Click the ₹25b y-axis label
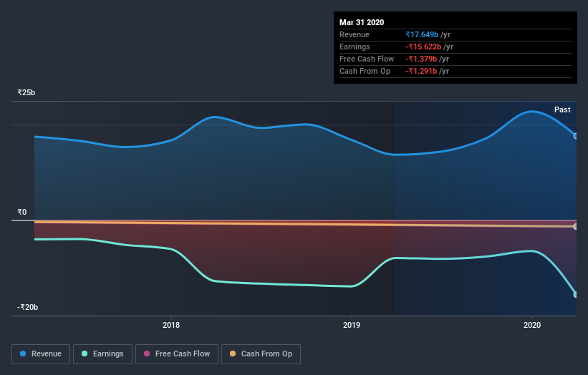The width and height of the screenshot is (588, 375). pyautogui.click(x=26, y=92)
